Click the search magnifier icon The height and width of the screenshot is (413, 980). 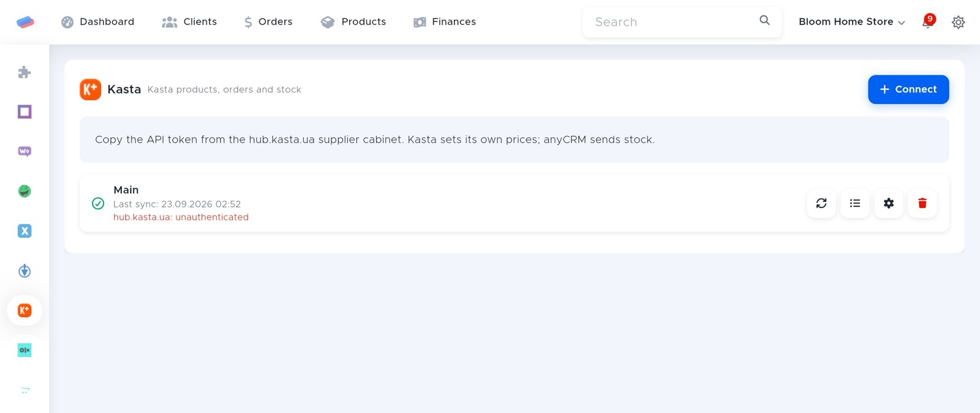pos(764,20)
